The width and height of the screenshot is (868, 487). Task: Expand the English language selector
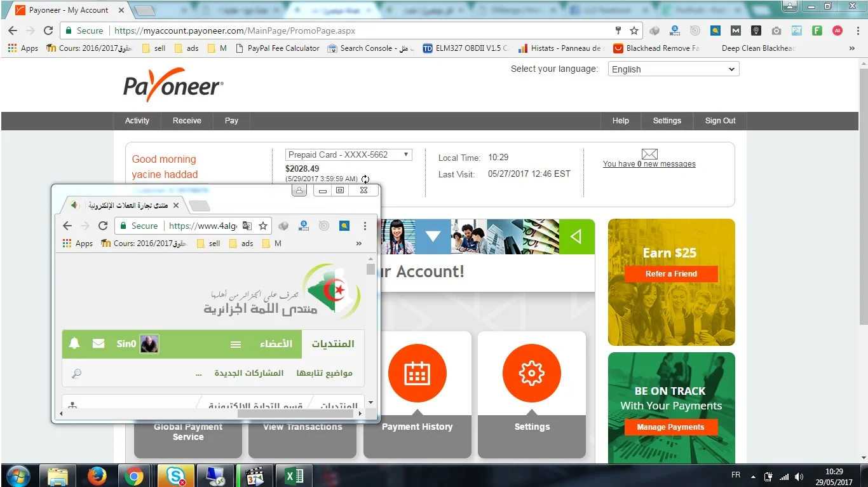[x=673, y=69]
